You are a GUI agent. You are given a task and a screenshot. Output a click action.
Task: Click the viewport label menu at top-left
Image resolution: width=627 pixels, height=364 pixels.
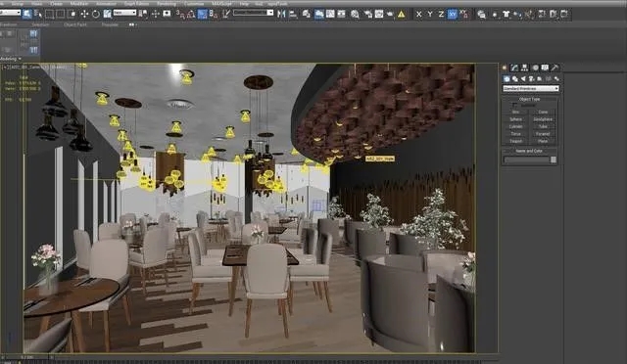coord(5,68)
